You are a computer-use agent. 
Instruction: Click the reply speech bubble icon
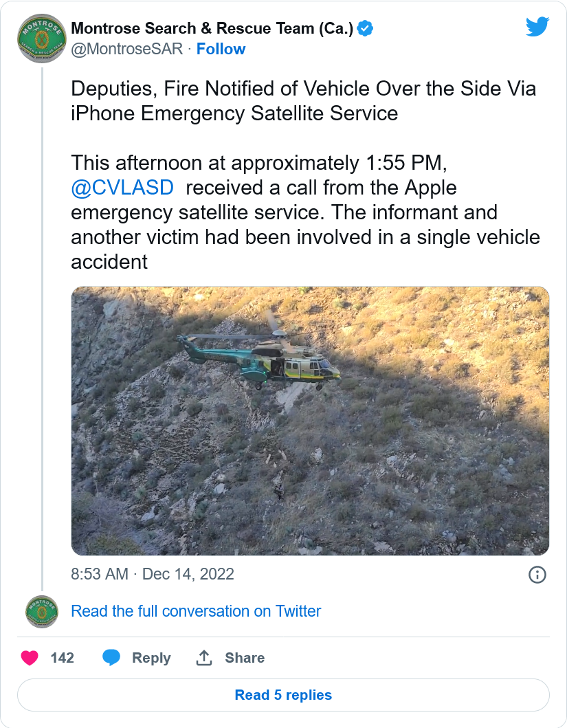pos(111,658)
